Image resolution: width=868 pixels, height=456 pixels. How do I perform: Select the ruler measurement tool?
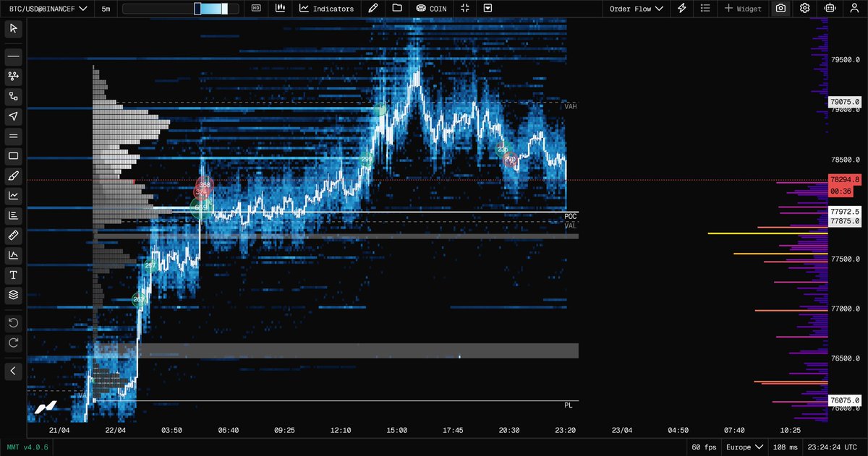(14, 236)
